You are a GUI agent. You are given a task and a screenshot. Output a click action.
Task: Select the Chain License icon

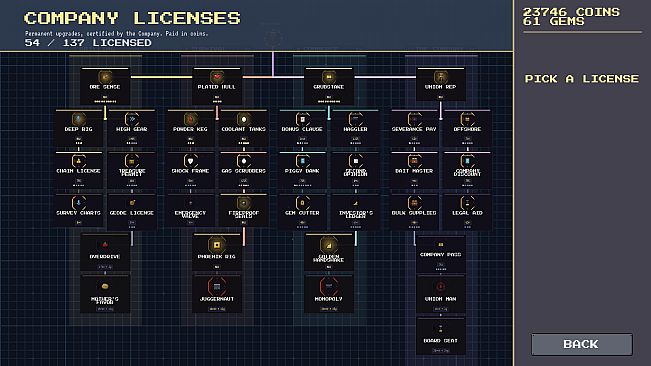click(78, 161)
